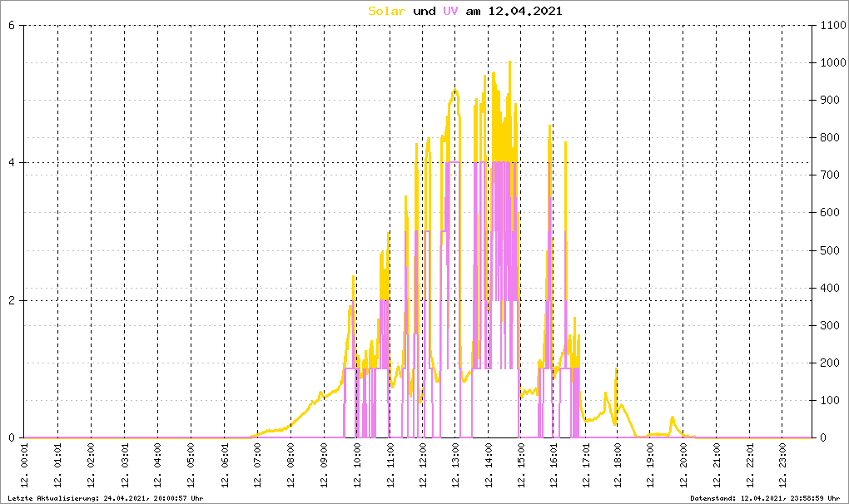Select the time label "12. 11:00"
This screenshot has height=504, width=849.
point(390,465)
